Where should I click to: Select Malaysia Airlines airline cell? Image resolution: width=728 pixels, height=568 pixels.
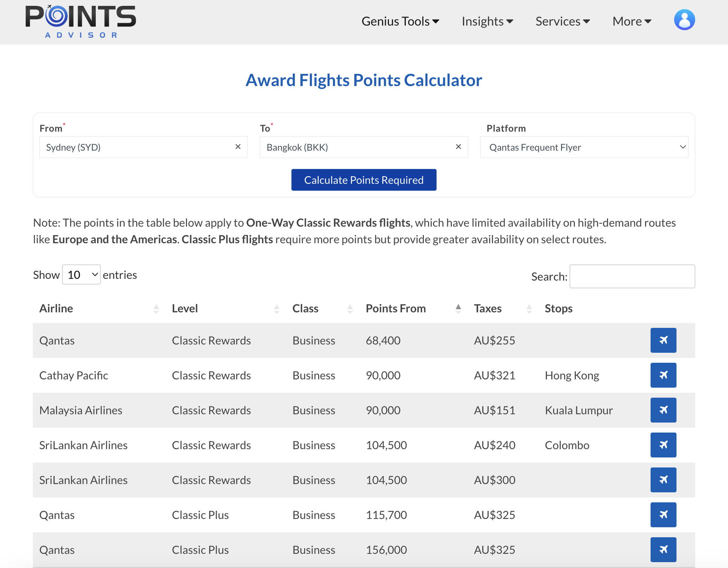click(81, 410)
